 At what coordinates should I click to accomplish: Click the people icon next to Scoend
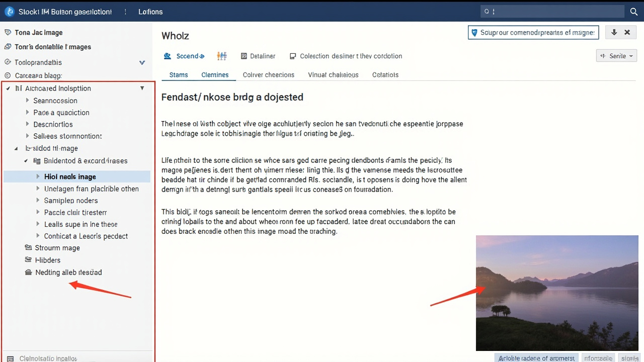pyautogui.click(x=222, y=56)
